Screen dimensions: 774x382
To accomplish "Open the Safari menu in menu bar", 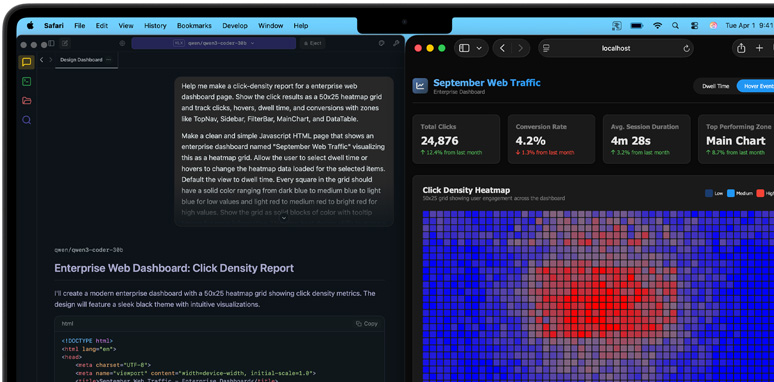I will click(53, 26).
